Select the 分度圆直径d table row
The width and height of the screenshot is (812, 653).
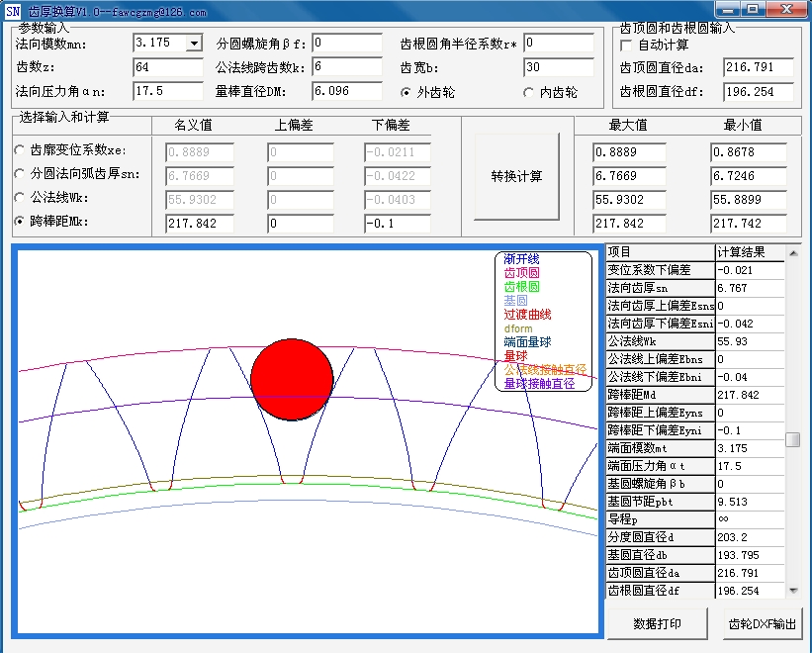pos(695,537)
